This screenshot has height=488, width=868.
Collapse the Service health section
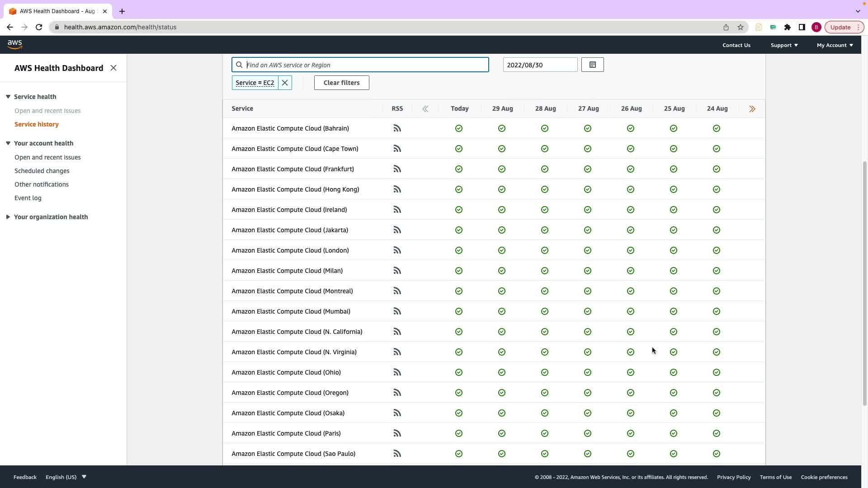pos(8,97)
